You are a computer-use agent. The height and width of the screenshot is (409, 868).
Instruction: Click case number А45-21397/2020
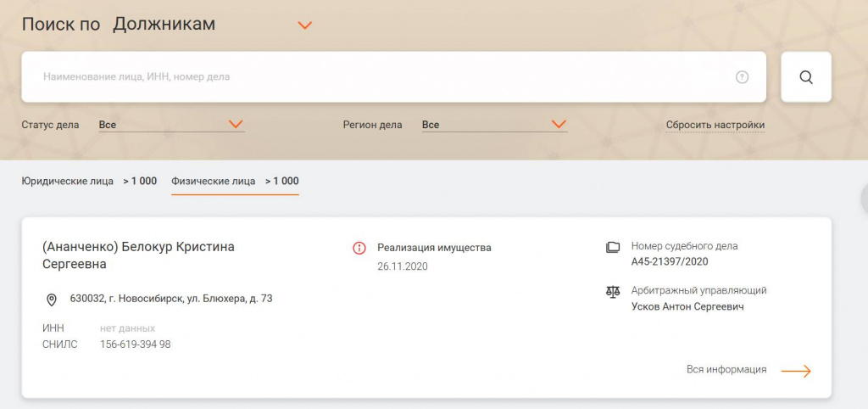click(x=670, y=261)
